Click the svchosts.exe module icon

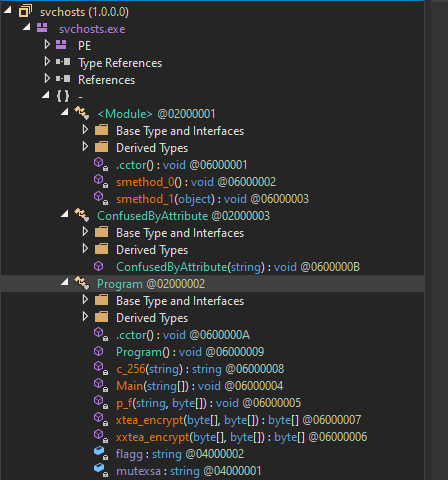point(42,28)
